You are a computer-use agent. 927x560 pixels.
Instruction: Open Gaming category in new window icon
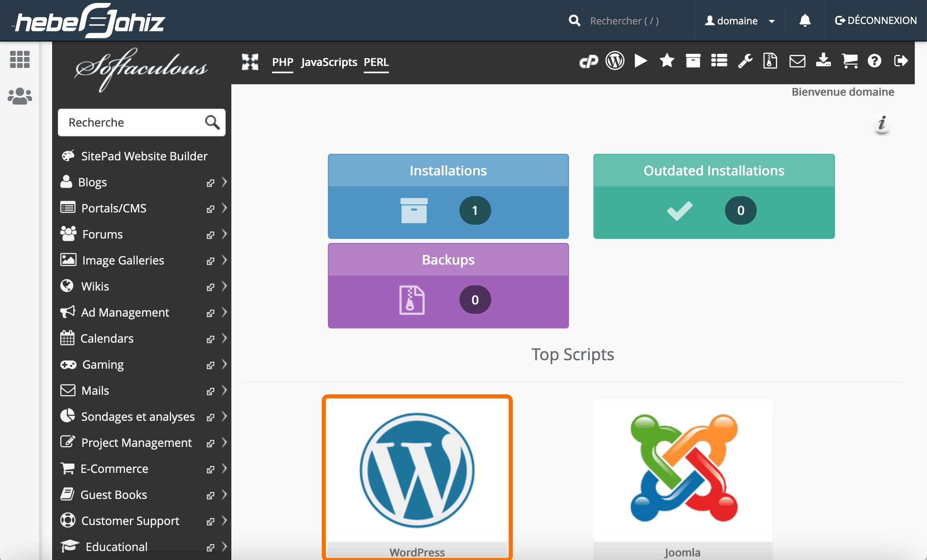pyautogui.click(x=210, y=365)
